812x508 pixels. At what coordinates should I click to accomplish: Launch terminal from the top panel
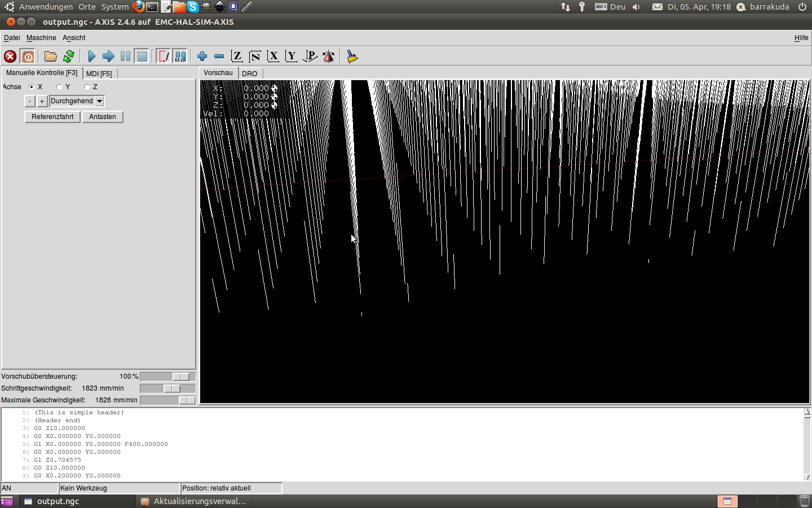pyautogui.click(x=152, y=7)
